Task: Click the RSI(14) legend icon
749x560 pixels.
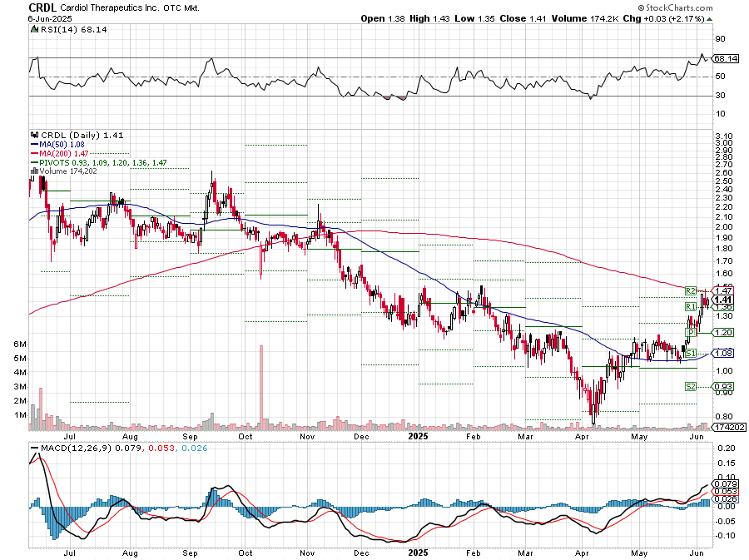Action: (34, 30)
